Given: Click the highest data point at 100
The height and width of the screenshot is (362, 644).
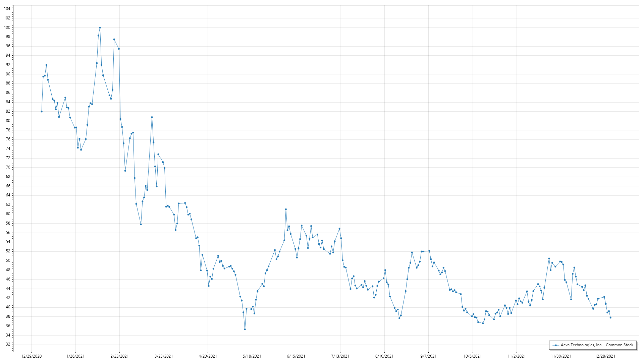Looking at the screenshot, I should click(100, 27).
